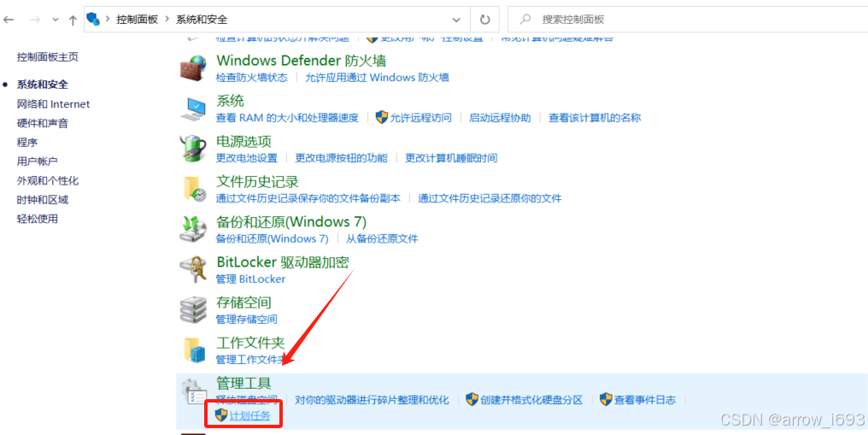Click 控制面板 in the address breadcrumb
The width and height of the screenshot is (868, 435).
pos(137,20)
